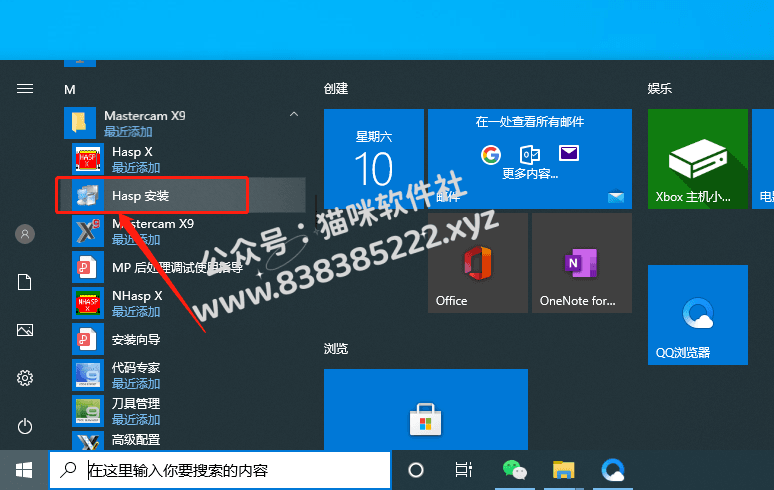774x490 pixels.
Task: Open WeChat from the taskbar
Action: pyautogui.click(x=514, y=470)
